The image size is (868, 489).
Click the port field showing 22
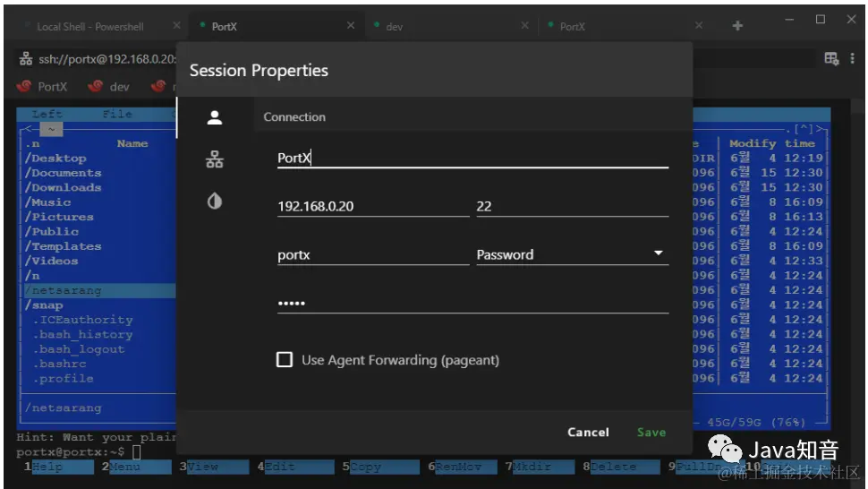click(x=573, y=207)
